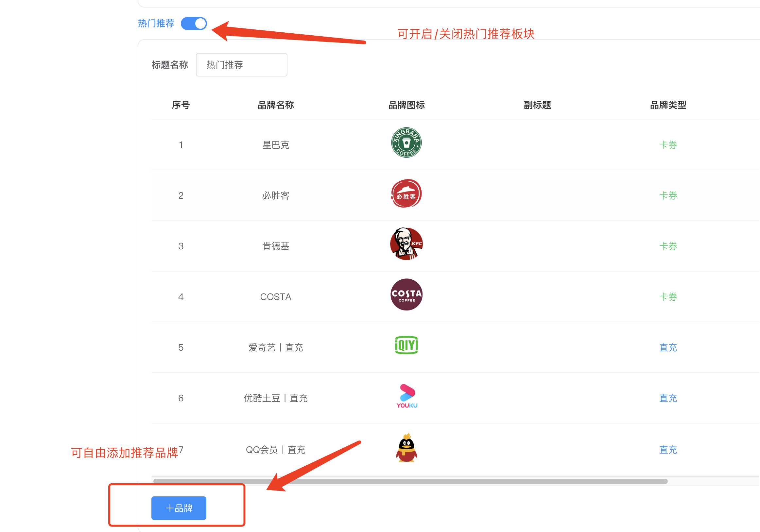Click the 品牌类型 column header

668,105
